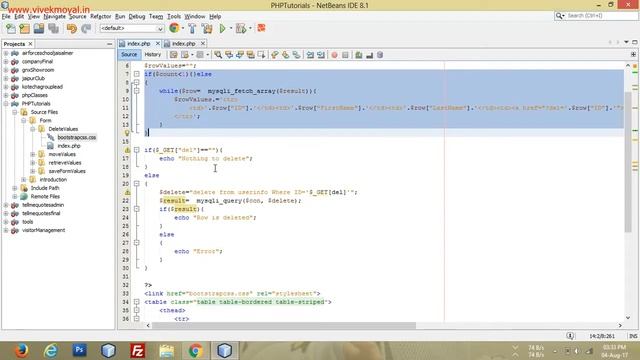Toggle Rectangular Selection editor icon
640x360 pixels.
coord(261,55)
